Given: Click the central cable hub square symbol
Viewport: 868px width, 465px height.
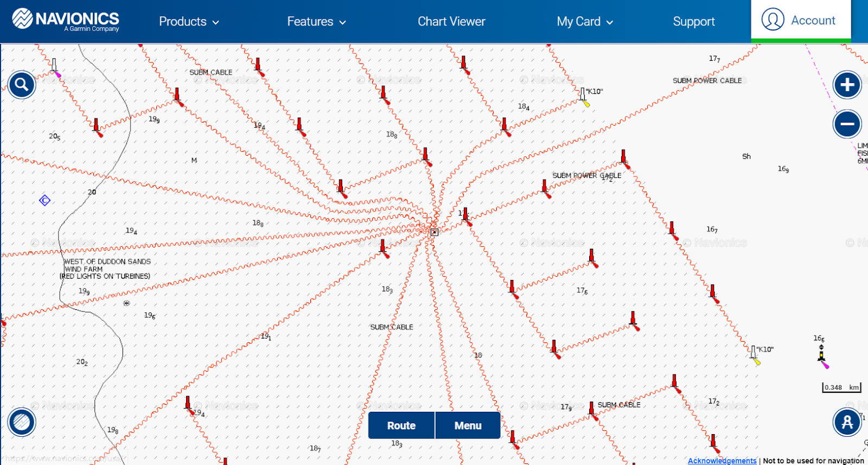Looking at the screenshot, I should pyautogui.click(x=434, y=232).
